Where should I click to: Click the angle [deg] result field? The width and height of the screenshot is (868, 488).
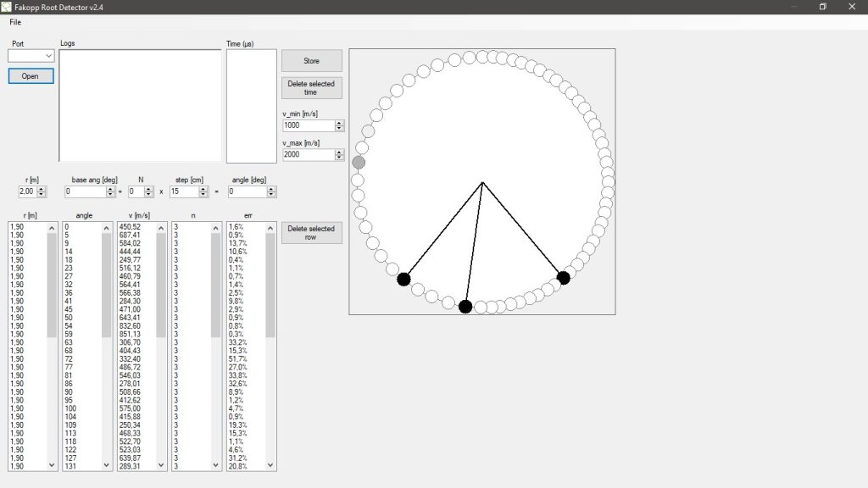click(x=247, y=192)
